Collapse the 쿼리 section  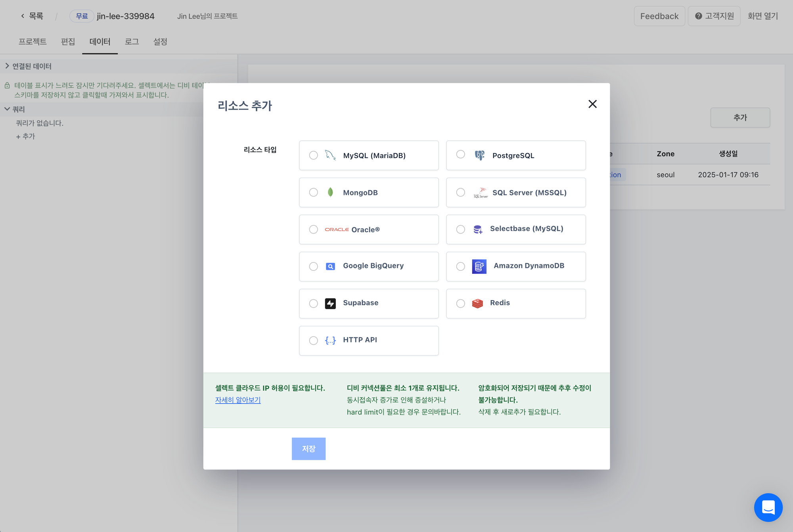pyautogui.click(x=15, y=109)
